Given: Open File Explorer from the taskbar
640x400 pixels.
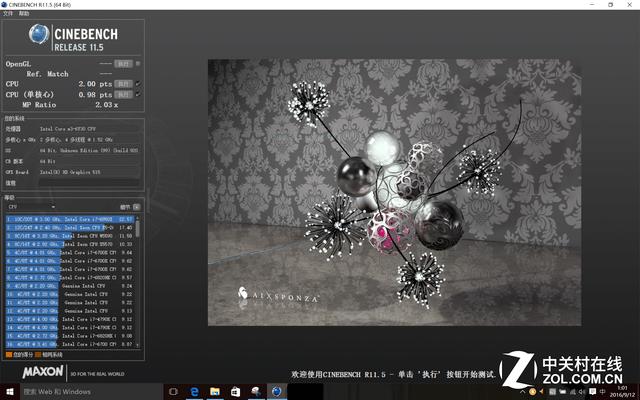Looking at the screenshot, I should pos(213,392).
